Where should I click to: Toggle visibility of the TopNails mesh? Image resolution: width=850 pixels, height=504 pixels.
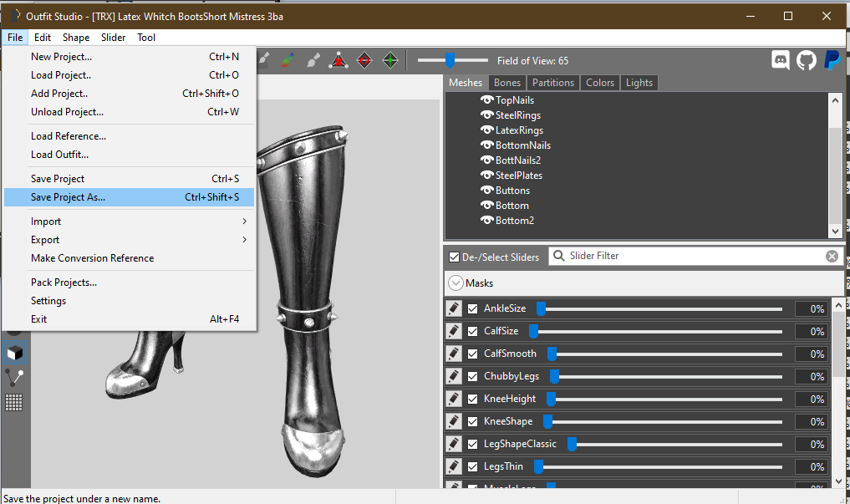click(x=486, y=99)
